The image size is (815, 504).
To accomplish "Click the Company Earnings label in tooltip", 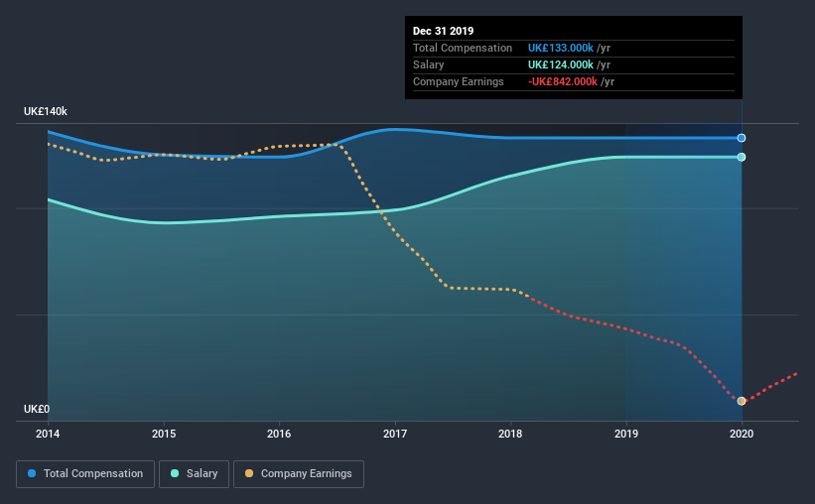I will click(459, 81).
